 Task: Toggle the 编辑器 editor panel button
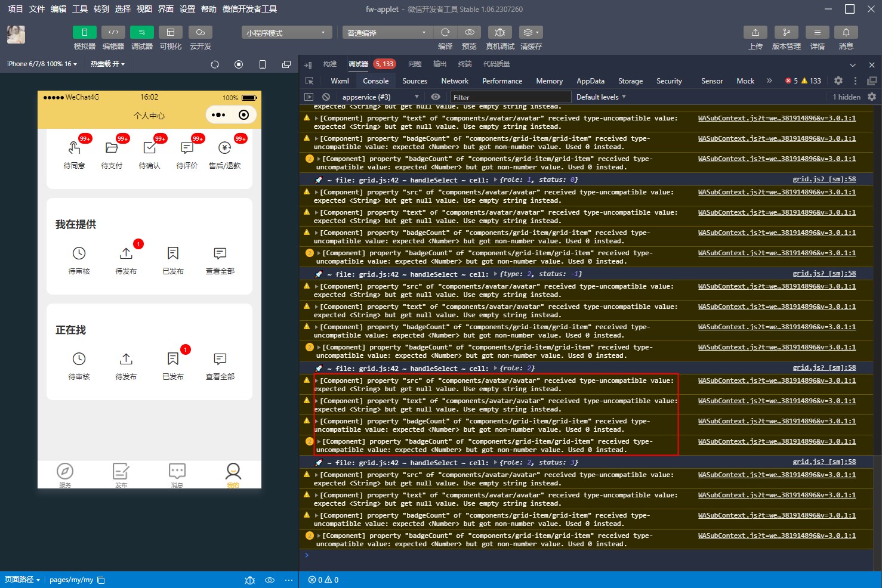point(113,32)
